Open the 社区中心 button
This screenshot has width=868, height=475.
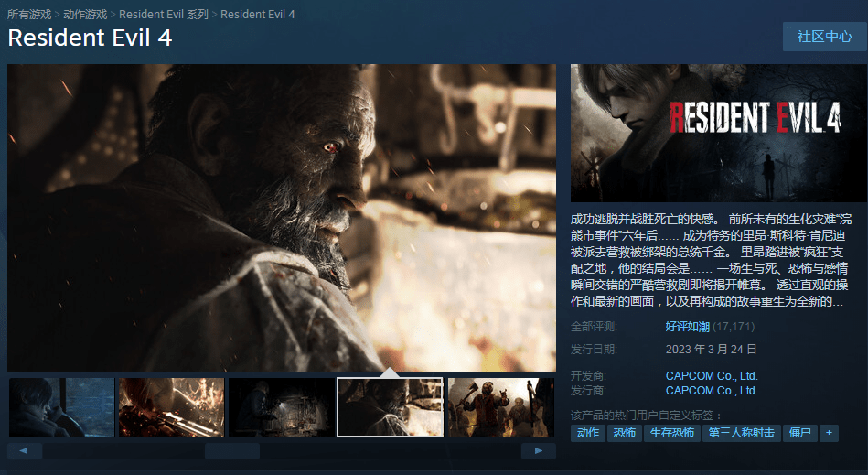pyautogui.click(x=824, y=37)
